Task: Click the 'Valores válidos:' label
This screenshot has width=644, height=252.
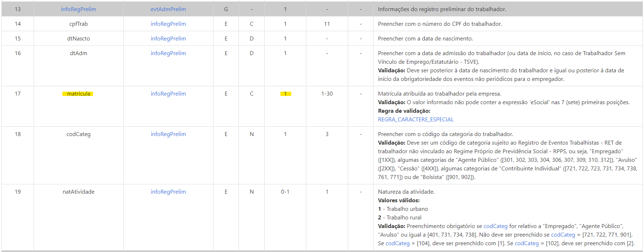Action: [x=399, y=200]
